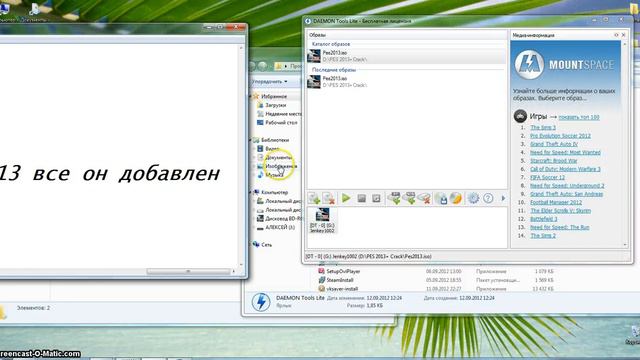Open Grand Theft Auto IV link

click(x=554, y=144)
